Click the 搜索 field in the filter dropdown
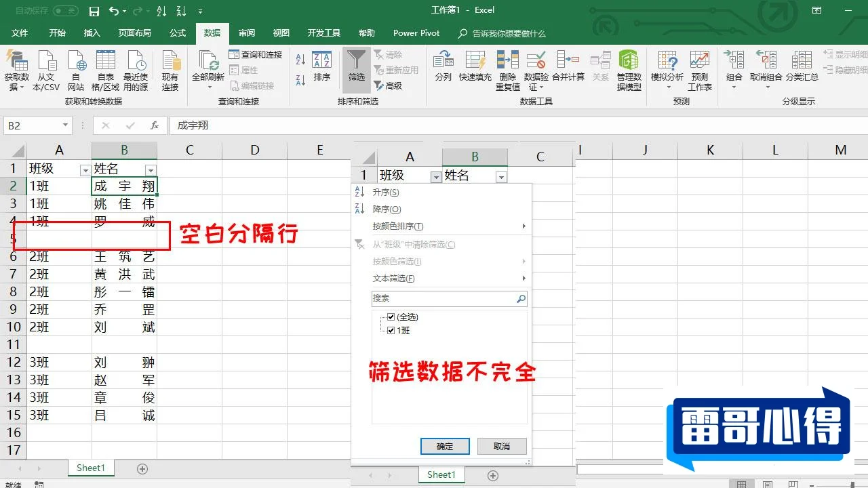Image resolution: width=868 pixels, height=488 pixels. [x=449, y=298]
